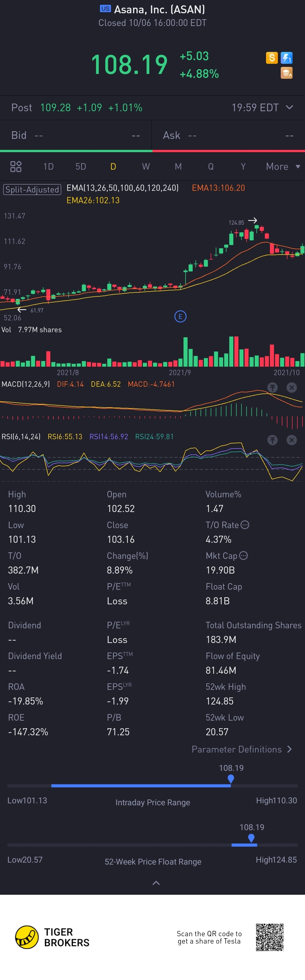The width and height of the screenshot is (305, 980).
Task: Tap the '7.97M shares' volume text
Action: pos(40,330)
